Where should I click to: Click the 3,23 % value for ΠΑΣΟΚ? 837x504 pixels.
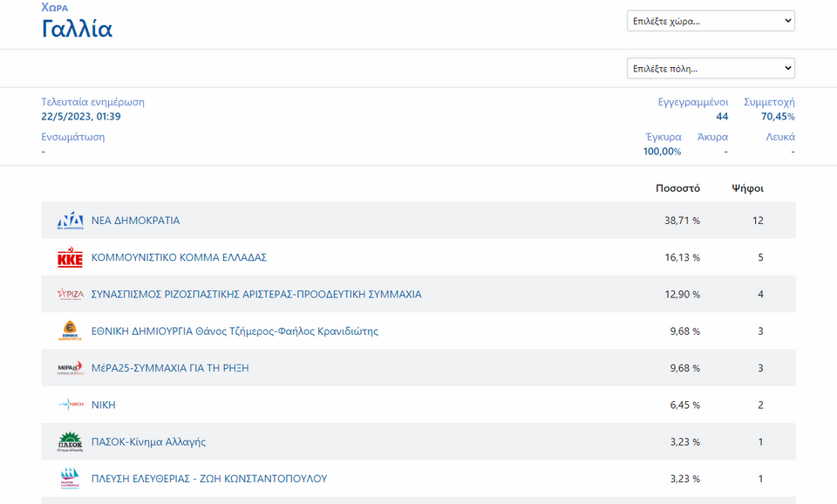click(685, 441)
